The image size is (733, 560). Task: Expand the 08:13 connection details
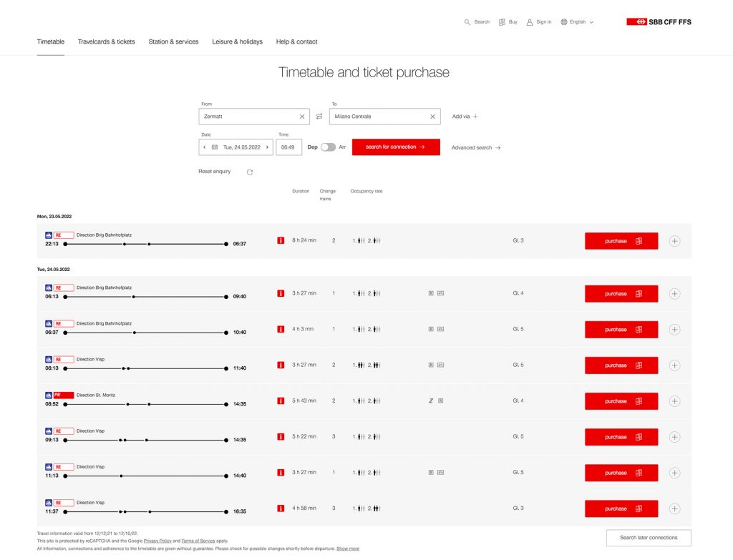[674, 365]
